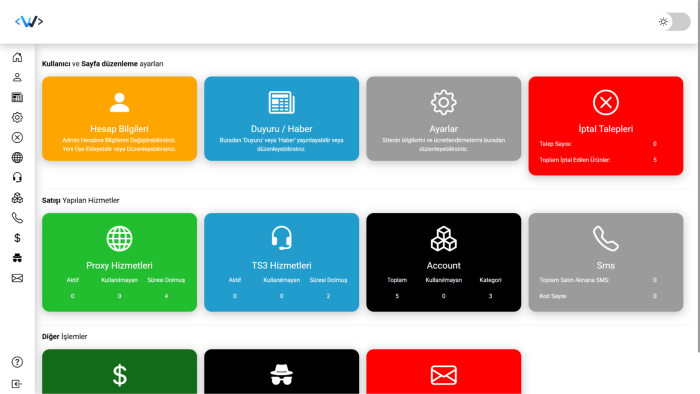Viewport: 700px width, 394px height.
Task: Click the phone icon on the Sms card
Action: point(606,239)
